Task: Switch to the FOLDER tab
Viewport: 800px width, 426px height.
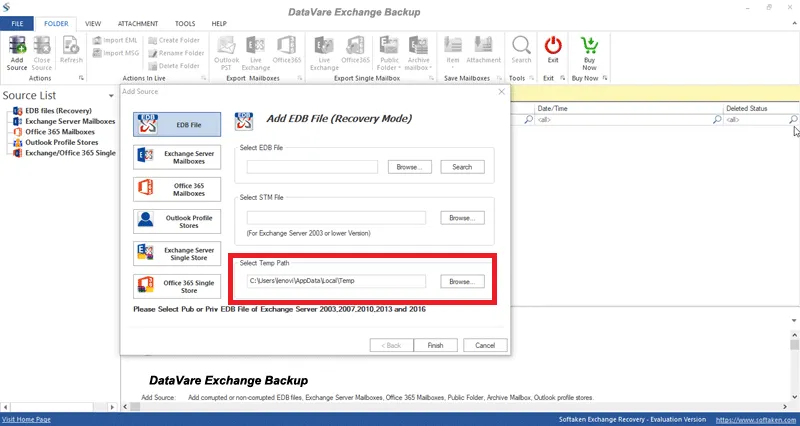Action: (56, 23)
